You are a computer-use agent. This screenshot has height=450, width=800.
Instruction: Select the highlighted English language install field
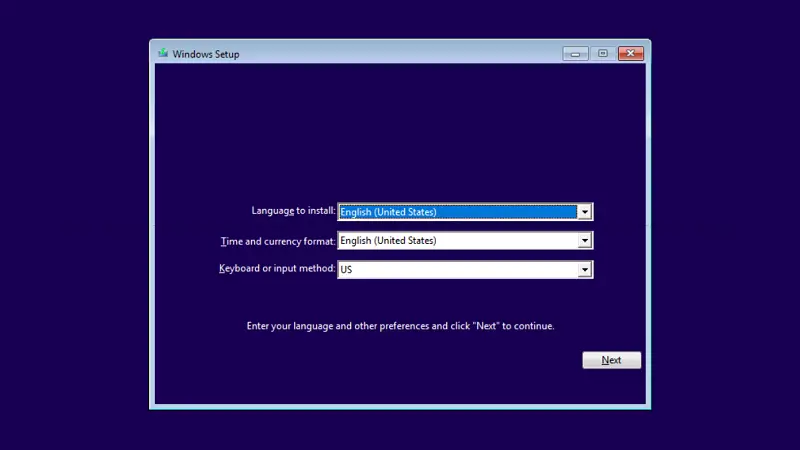(x=457, y=212)
